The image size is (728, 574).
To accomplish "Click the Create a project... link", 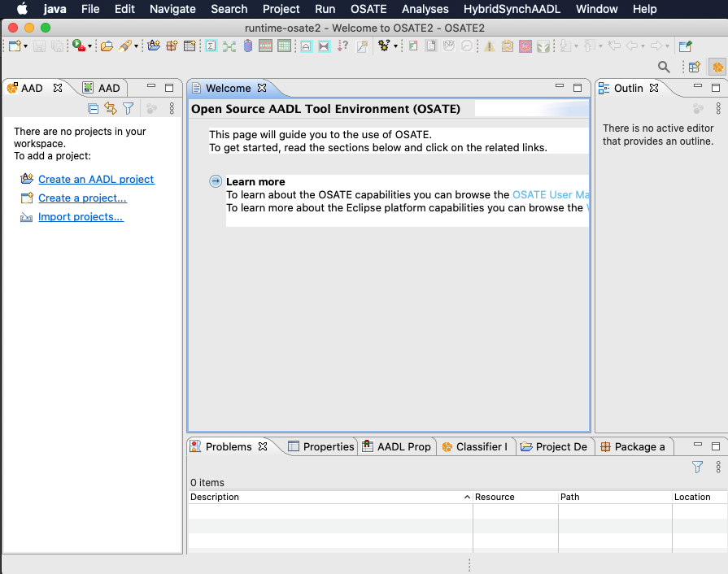I will pyautogui.click(x=82, y=198).
